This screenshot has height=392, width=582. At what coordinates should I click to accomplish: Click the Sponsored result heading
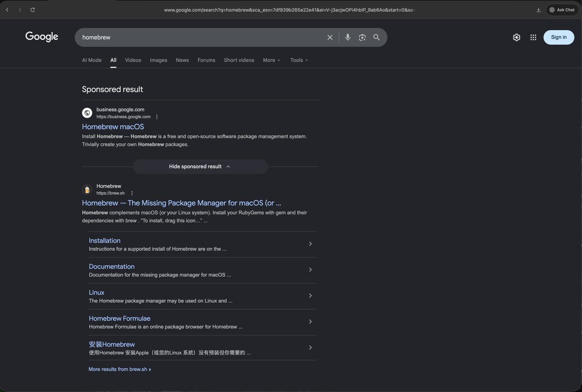[113, 89]
